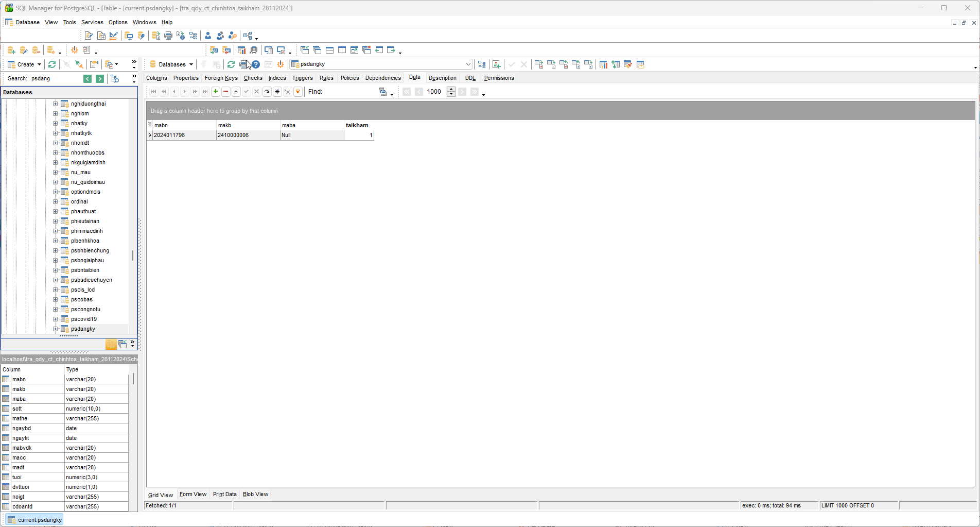Switch to the Triggers tab
This screenshot has height=527, width=980.
303,78
